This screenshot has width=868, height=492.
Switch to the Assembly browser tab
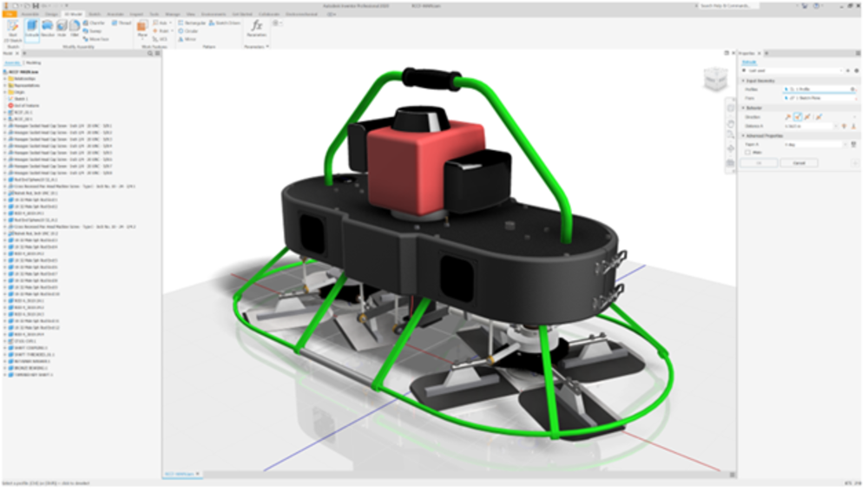tap(12, 63)
